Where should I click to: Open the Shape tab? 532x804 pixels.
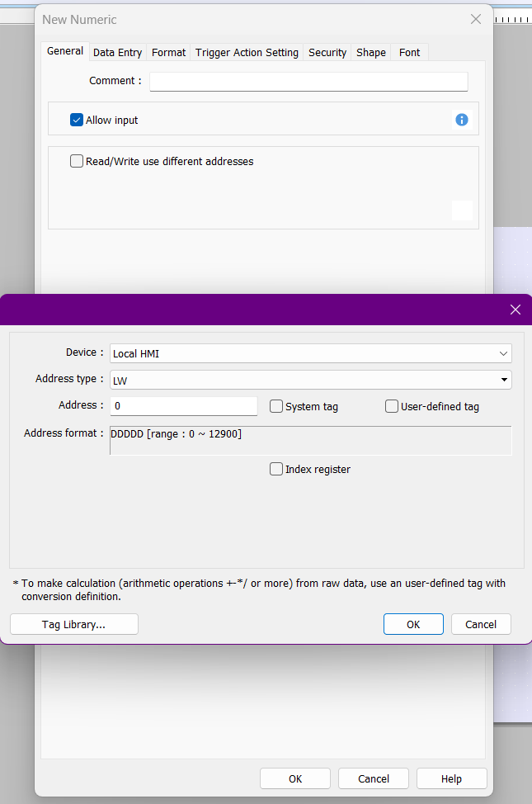(x=371, y=52)
